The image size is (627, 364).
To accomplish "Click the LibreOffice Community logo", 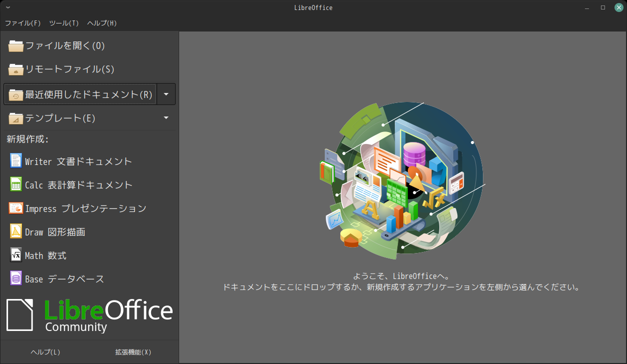I will click(90, 315).
